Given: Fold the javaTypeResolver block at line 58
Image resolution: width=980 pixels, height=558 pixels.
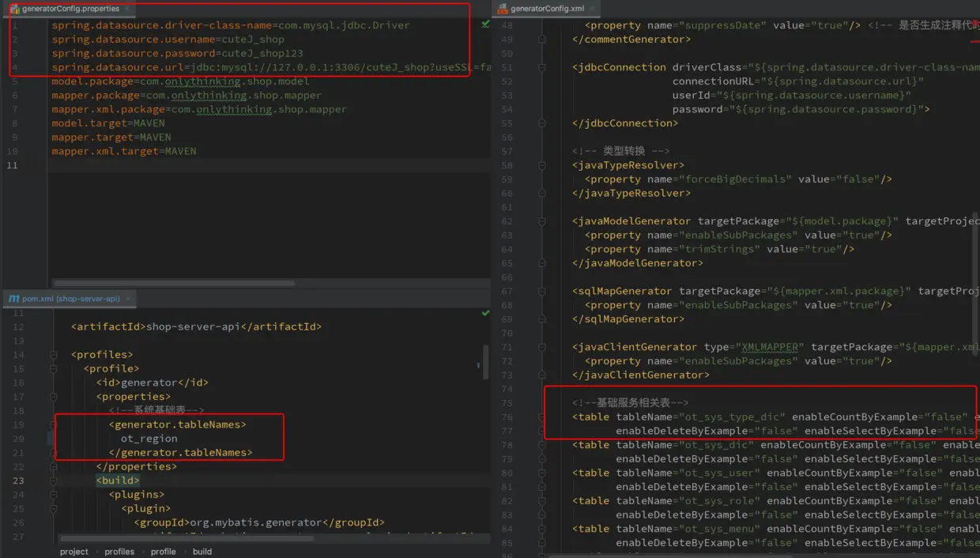Looking at the screenshot, I should 543,165.
